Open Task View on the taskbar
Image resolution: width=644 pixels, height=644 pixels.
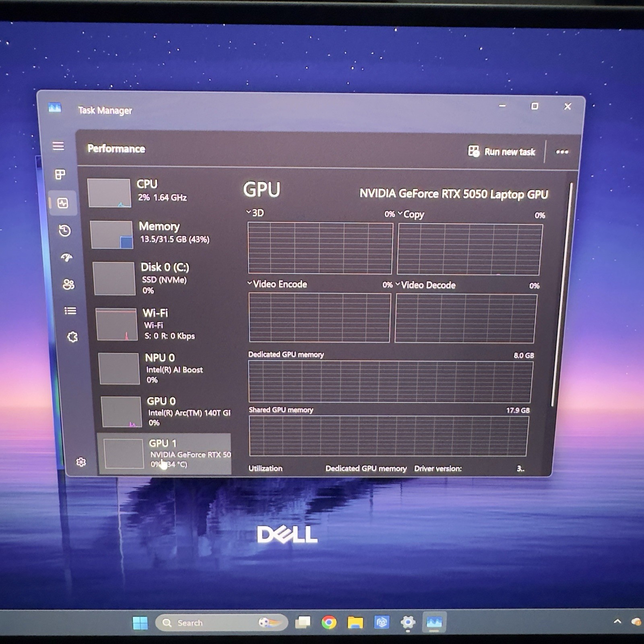(x=303, y=622)
